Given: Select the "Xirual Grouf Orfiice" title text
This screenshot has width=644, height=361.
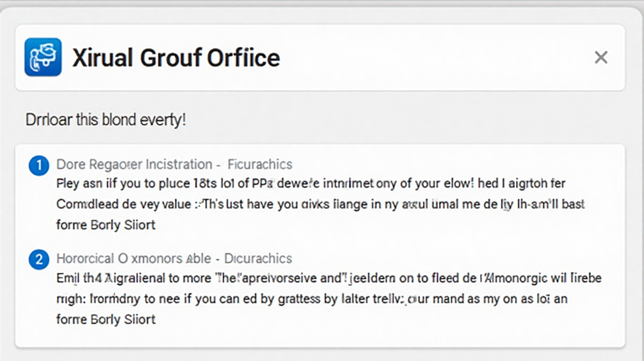Looking at the screenshot, I should point(175,57).
